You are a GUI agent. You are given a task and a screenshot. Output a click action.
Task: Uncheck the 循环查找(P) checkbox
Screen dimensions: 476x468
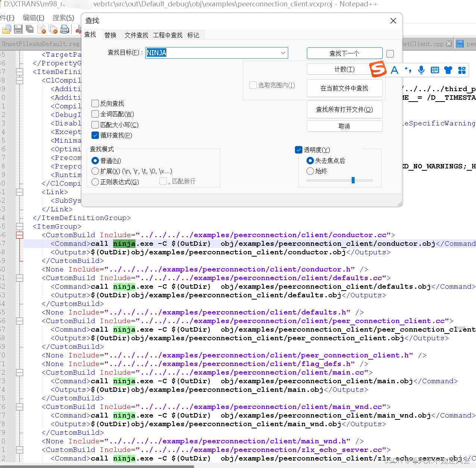[95, 135]
